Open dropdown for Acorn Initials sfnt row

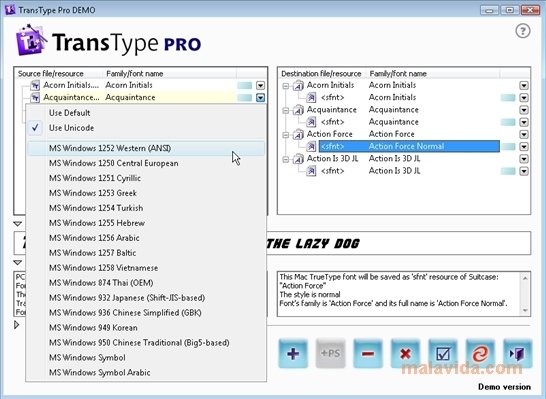(x=524, y=98)
